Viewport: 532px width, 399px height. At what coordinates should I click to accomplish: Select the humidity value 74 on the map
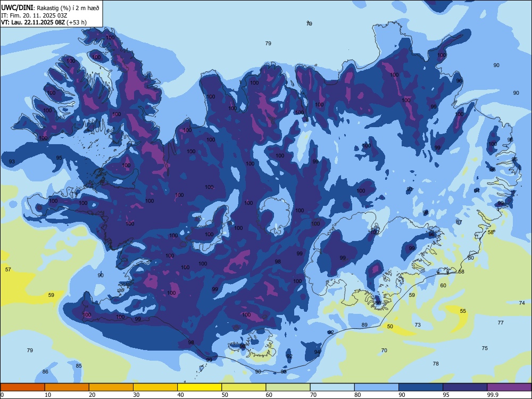point(522,303)
